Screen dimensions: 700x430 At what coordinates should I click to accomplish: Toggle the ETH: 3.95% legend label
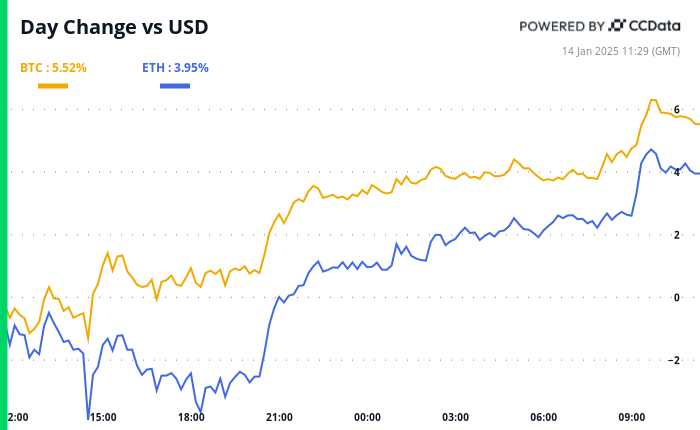pyautogui.click(x=175, y=68)
